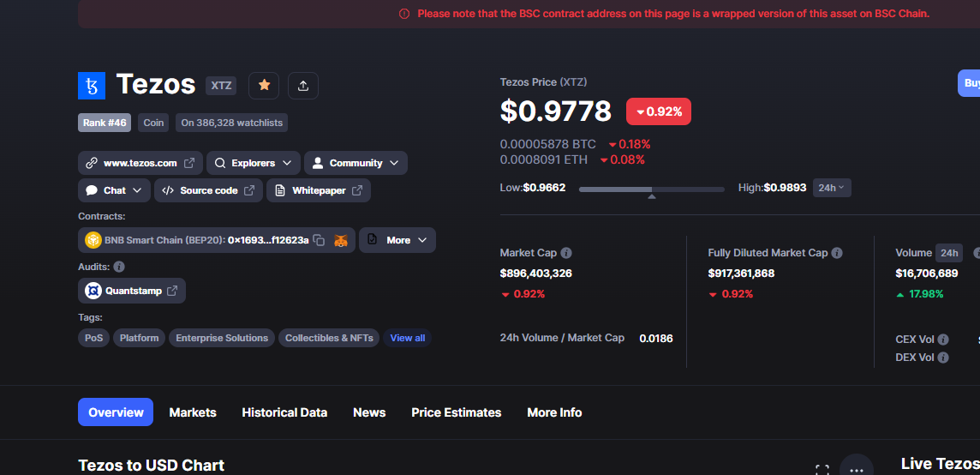Viewport: 980px width, 475px height.
Task: Click the 0.00005878 BTC value
Action: (548, 145)
